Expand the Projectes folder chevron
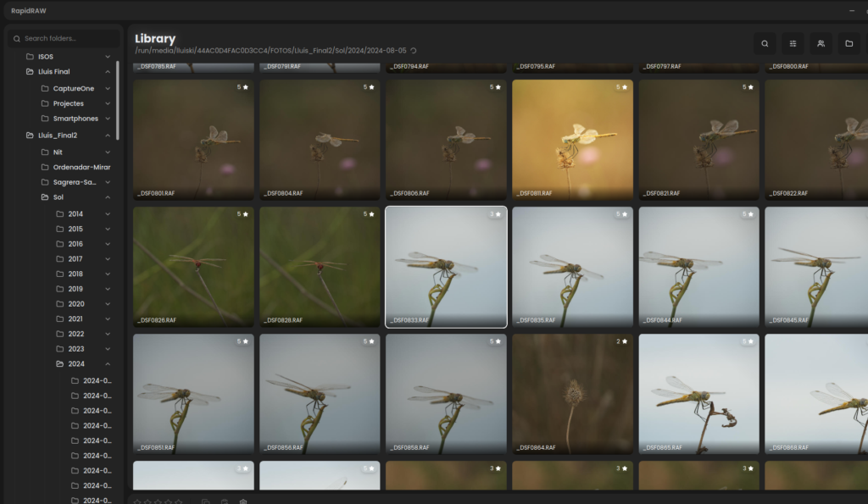The image size is (868, 504). [x=108, y=103]
